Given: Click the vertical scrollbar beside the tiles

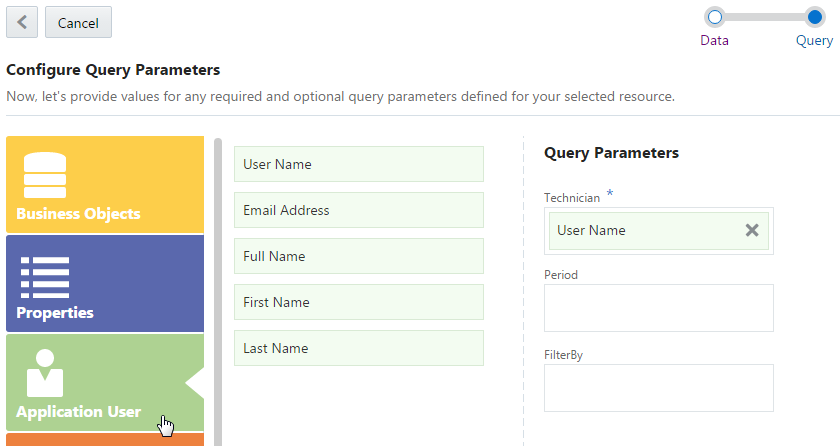Looking at the screenshot, I should click(x=218, y=290).
